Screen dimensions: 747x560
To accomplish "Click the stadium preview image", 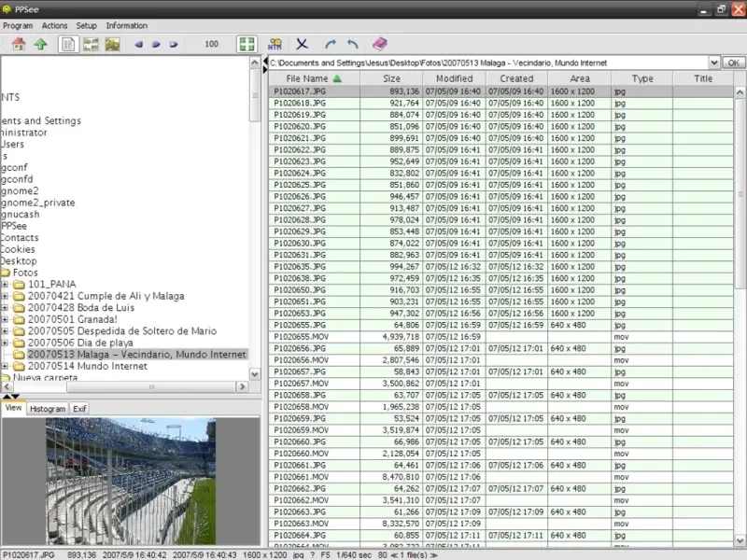I will [131, 481].
